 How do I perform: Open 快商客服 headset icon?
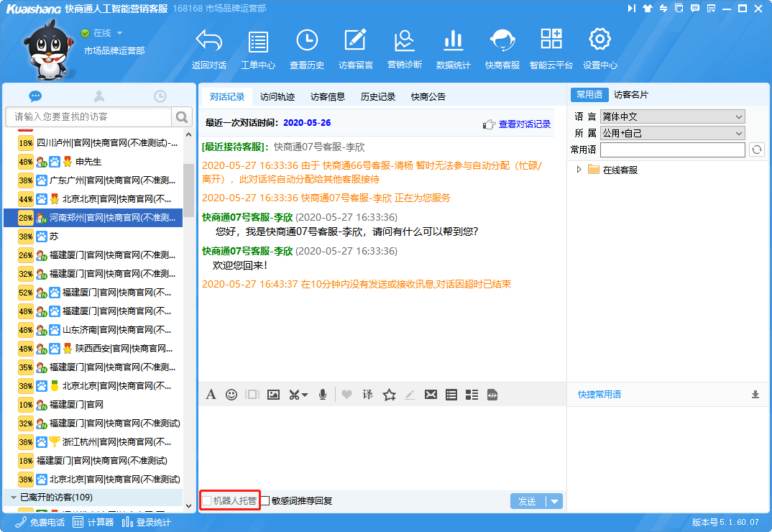pos(502,40)
